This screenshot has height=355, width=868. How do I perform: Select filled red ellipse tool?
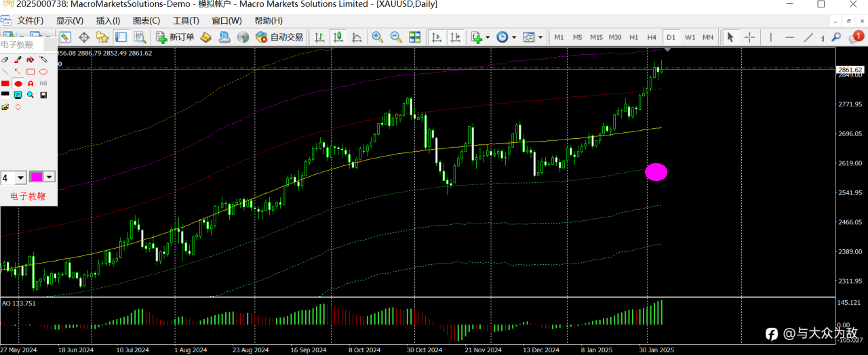pos(18,83)
